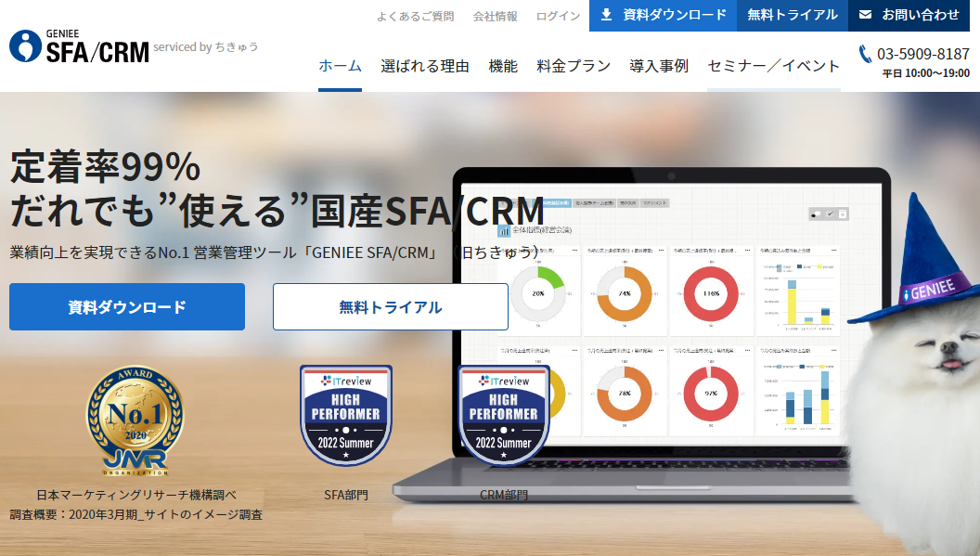Viewport: 980px width, 556px height.
Task: Click the toggle switch at dashboard top right
Action: pyautogui.click(x=818, y=214)
